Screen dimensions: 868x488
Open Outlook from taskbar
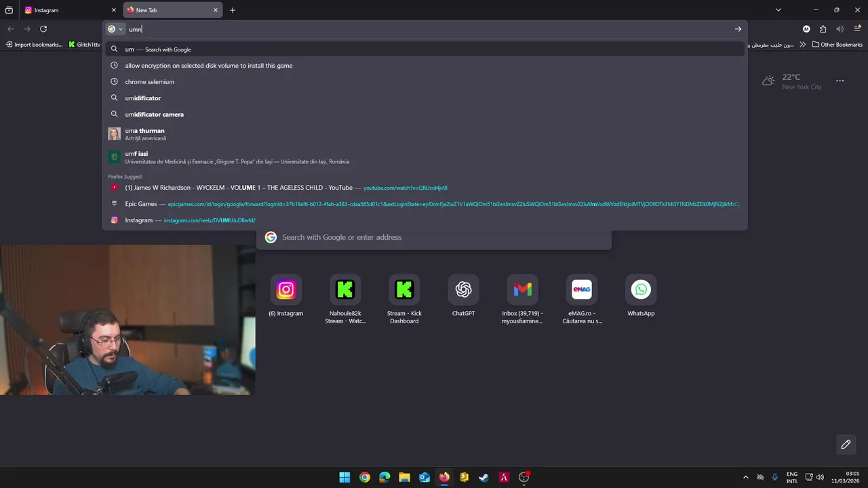[x=425, y=477]
